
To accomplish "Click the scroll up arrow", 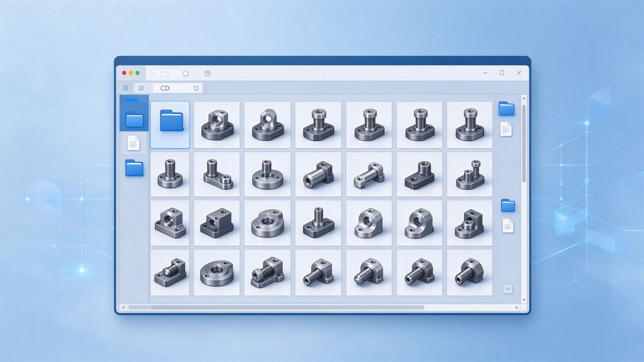I will (524, 99).
